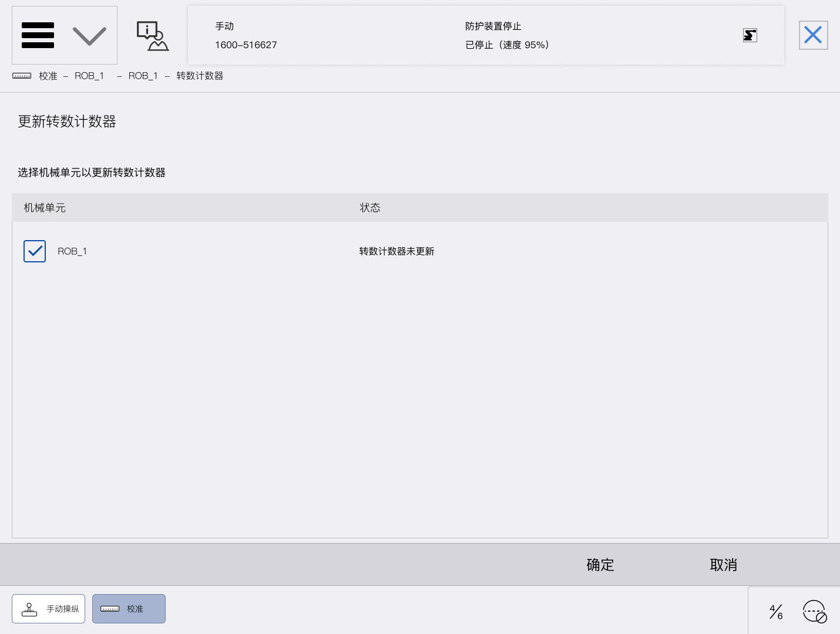The image size is (840, 634).
Task: Click the joystick icon on 手动操纵
Action: point(29,609)
